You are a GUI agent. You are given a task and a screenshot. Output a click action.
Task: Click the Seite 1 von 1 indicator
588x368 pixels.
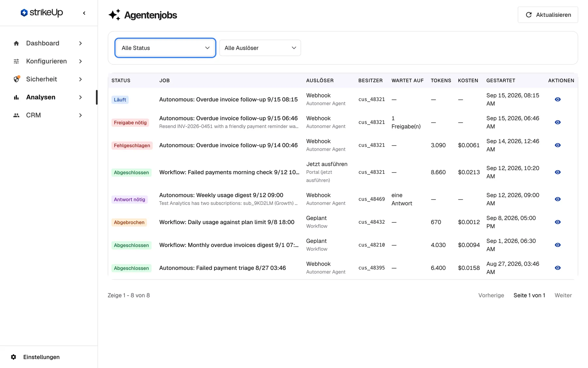coord(529,295)
